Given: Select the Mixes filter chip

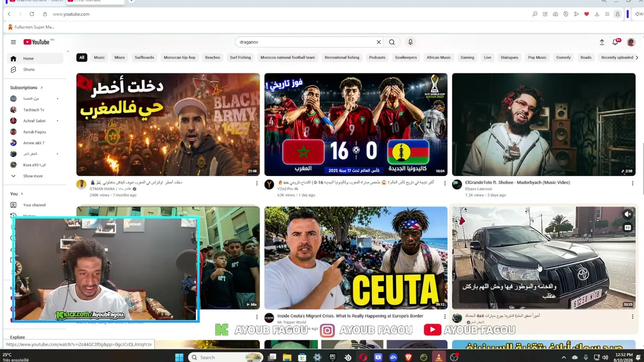Looking at the screenshot, I should 120,57.
